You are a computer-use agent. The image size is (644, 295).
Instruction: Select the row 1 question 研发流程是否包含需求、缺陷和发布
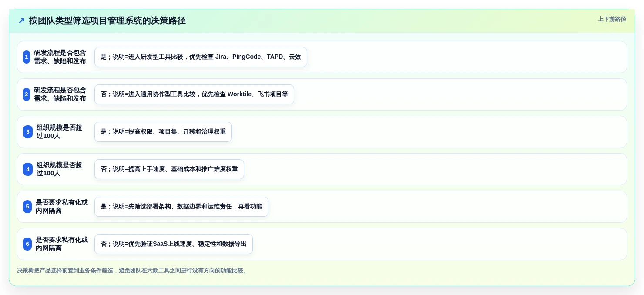60,57
